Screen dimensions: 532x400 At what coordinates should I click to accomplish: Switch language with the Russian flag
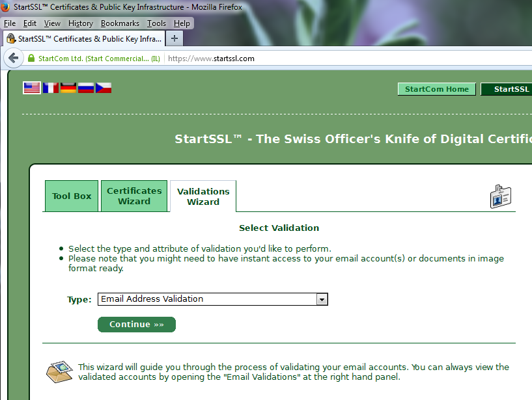[86, 88]
